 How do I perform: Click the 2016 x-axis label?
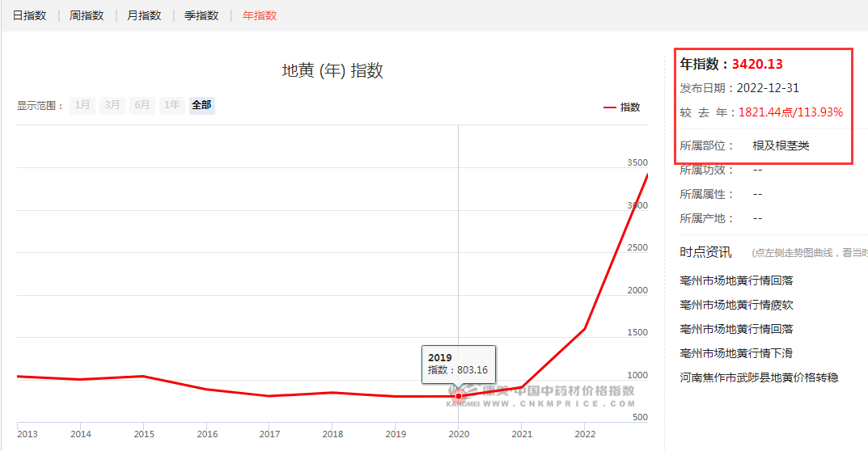coord(207,434)
